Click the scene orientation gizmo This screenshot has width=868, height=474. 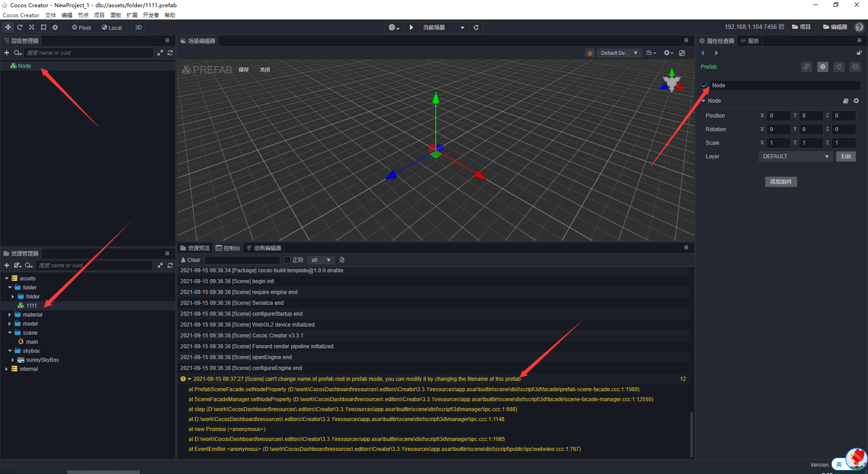click(x=671, y=81)
